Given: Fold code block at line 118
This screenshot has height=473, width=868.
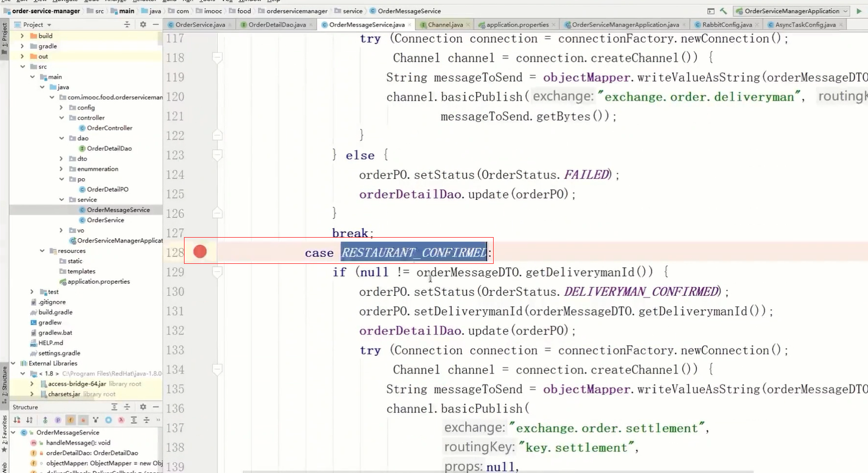Looking at the screenshot, I should click(x=217, y=58).
